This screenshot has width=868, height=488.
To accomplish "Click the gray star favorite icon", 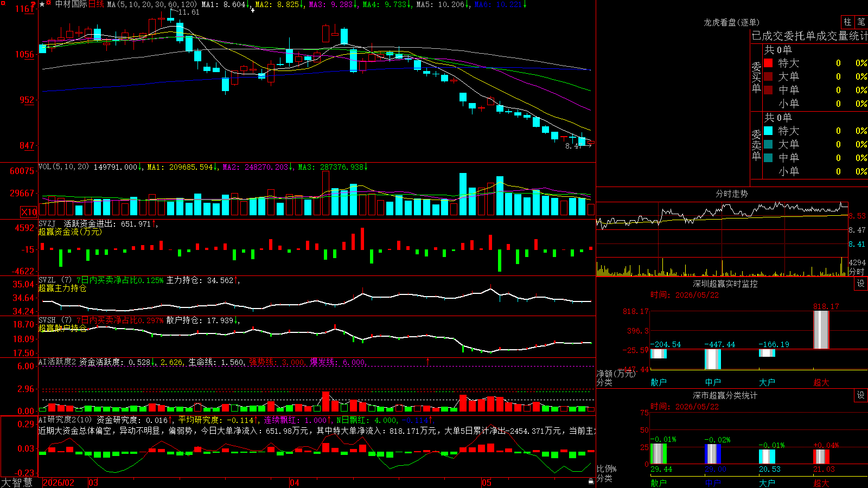I will 42,4.
